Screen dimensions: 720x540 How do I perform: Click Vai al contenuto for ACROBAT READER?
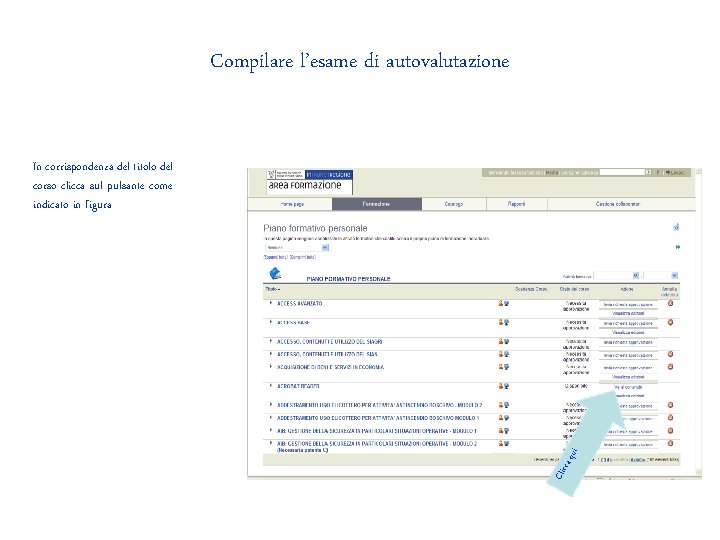coord(628,387)
